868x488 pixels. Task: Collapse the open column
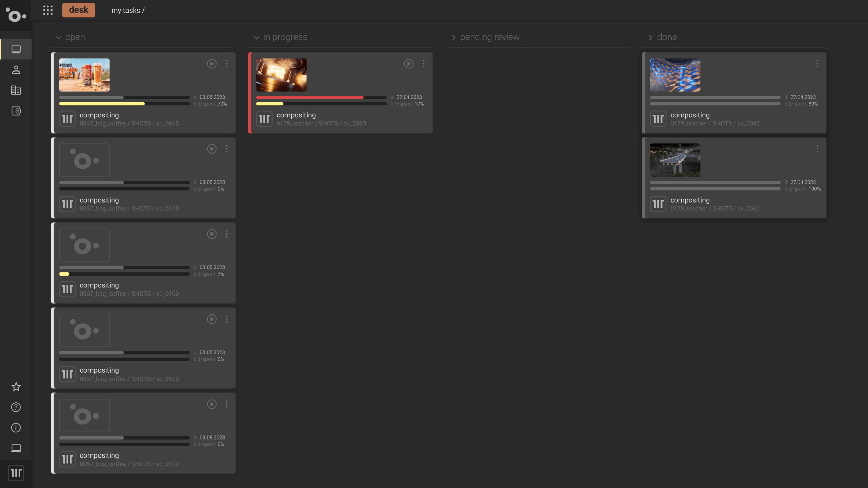(59, 37)
